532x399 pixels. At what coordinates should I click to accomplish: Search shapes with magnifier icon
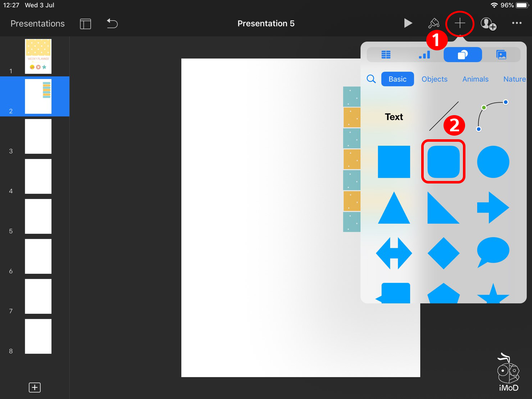pyautogui.click(x=371, y=79)
